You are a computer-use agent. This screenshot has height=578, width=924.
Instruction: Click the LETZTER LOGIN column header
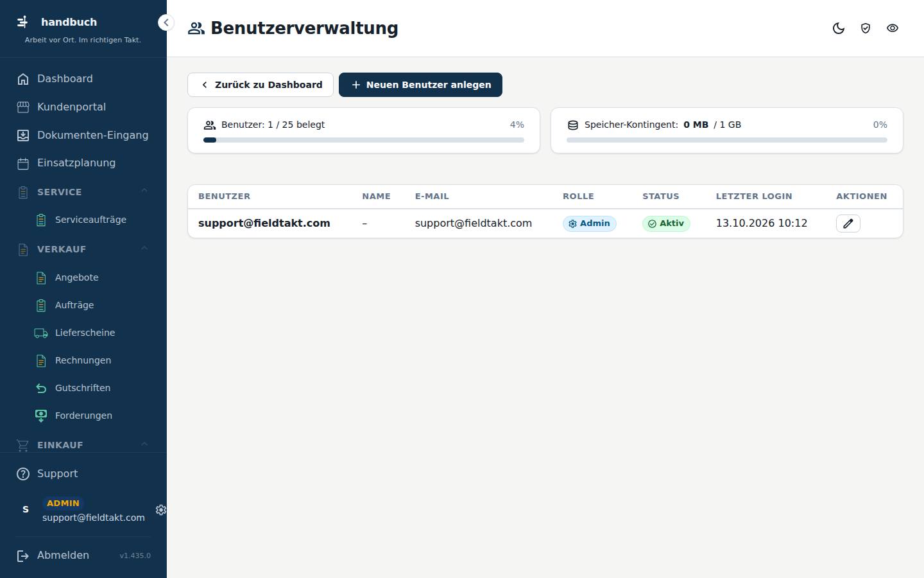[754, 197]
